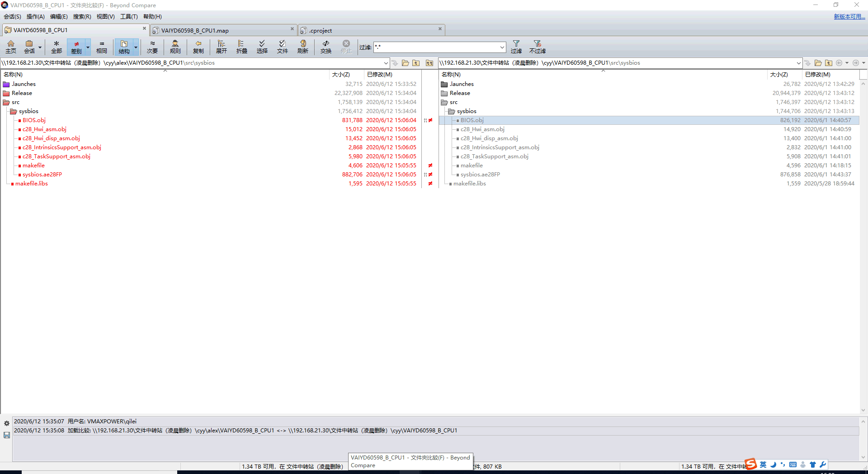Open the 操作(A) menu
Image resolution: width=868 pixels, height=474 pixels.
(x=35, y=17)
